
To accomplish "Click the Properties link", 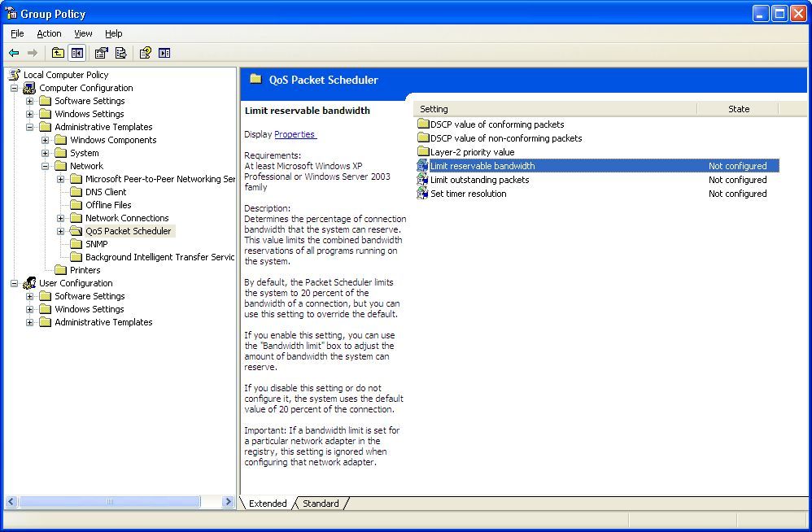I will coord(295,134).
